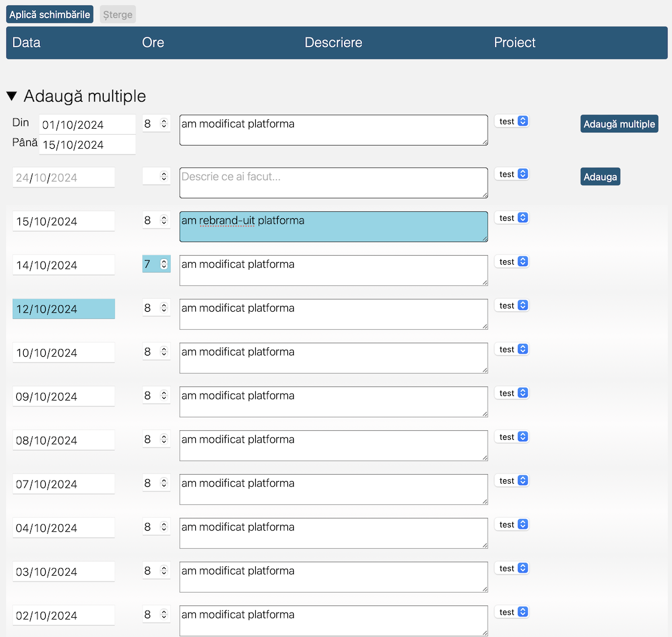Click the Data column header
Image resolution: width=672 pixels, height=637 pixels.
(x=26, y=43)
